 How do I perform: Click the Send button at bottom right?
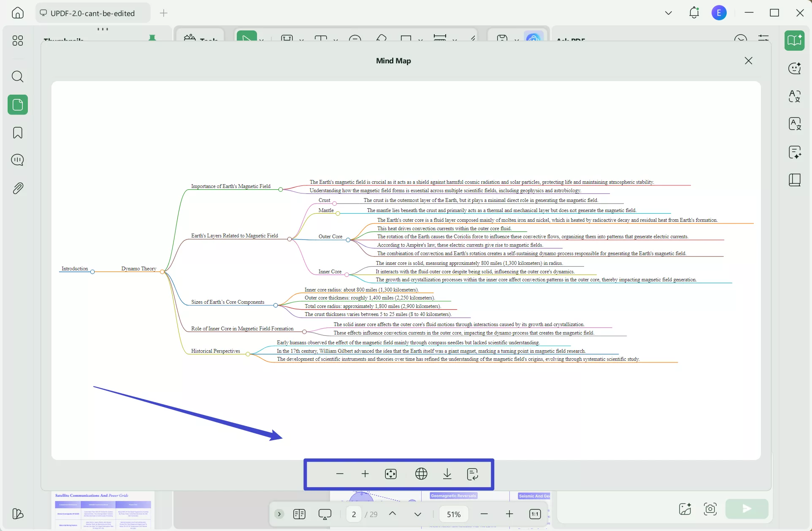[747, 509]
